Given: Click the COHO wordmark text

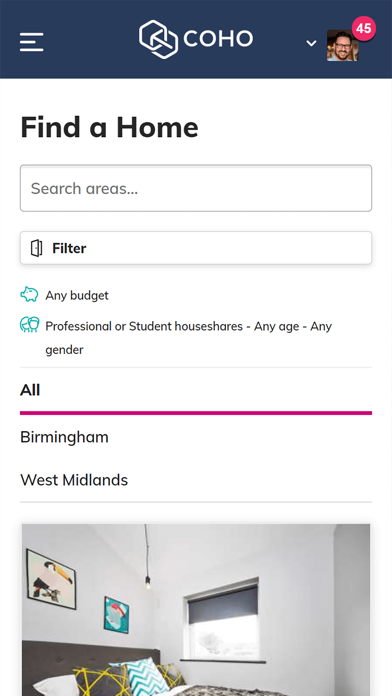Looking at the screenshot, I should coord(218,39).
